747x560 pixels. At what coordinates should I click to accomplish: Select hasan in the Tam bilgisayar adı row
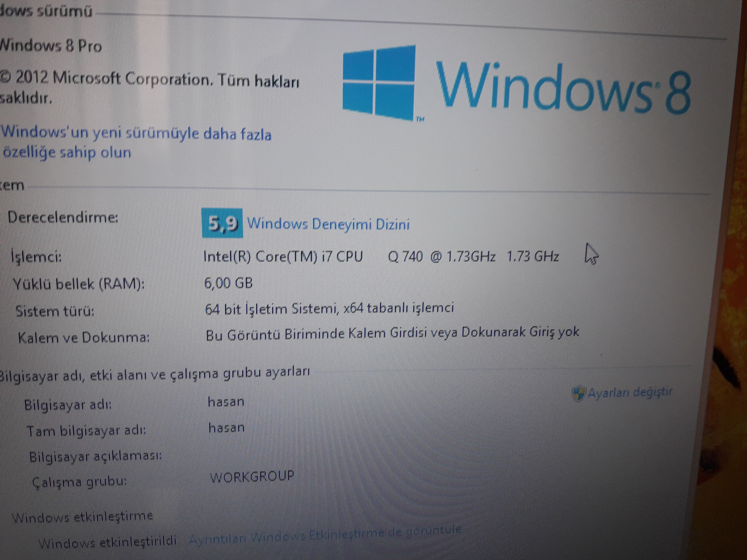tap(227, 428)
